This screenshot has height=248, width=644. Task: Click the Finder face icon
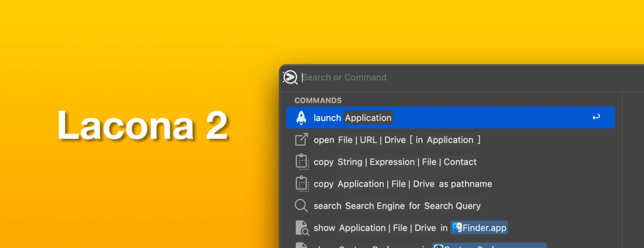457,227
